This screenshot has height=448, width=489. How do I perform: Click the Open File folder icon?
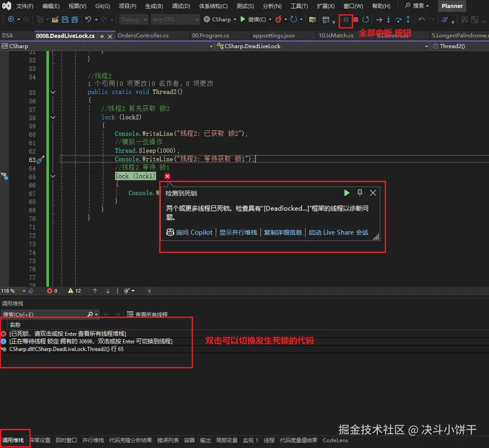click(55, 20)
